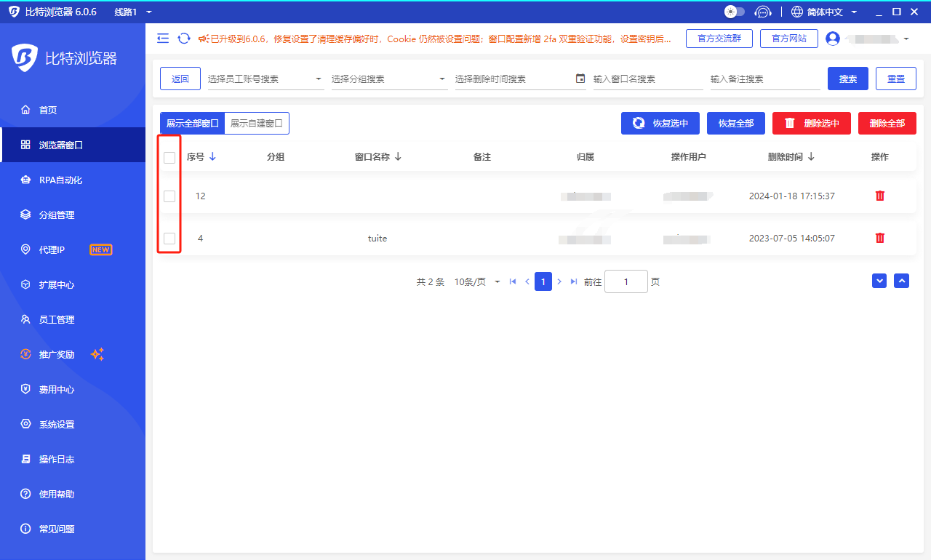Screen dimensions: 931x560
Task: Open the 选择分组搜索 dropdown
Action: pos(389,79)
